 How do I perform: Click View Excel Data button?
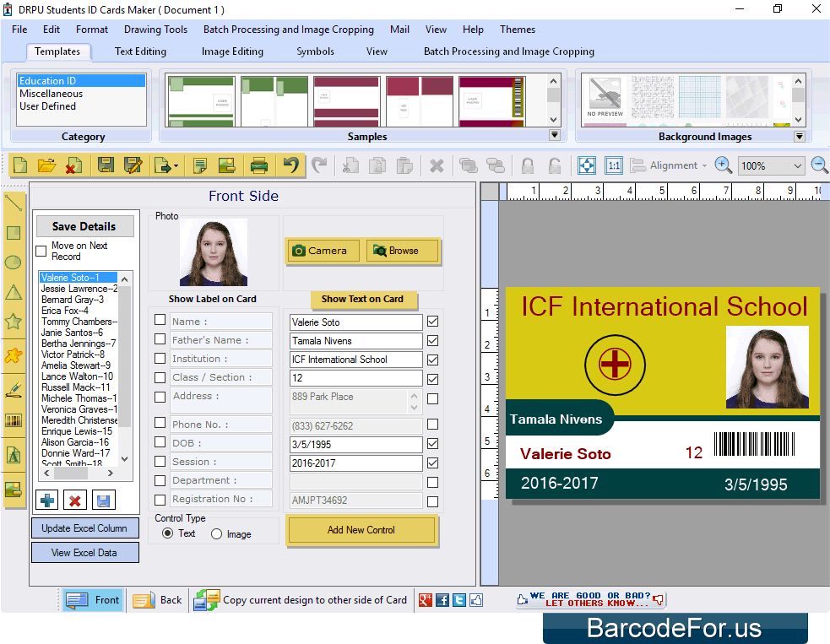(84, 553)
